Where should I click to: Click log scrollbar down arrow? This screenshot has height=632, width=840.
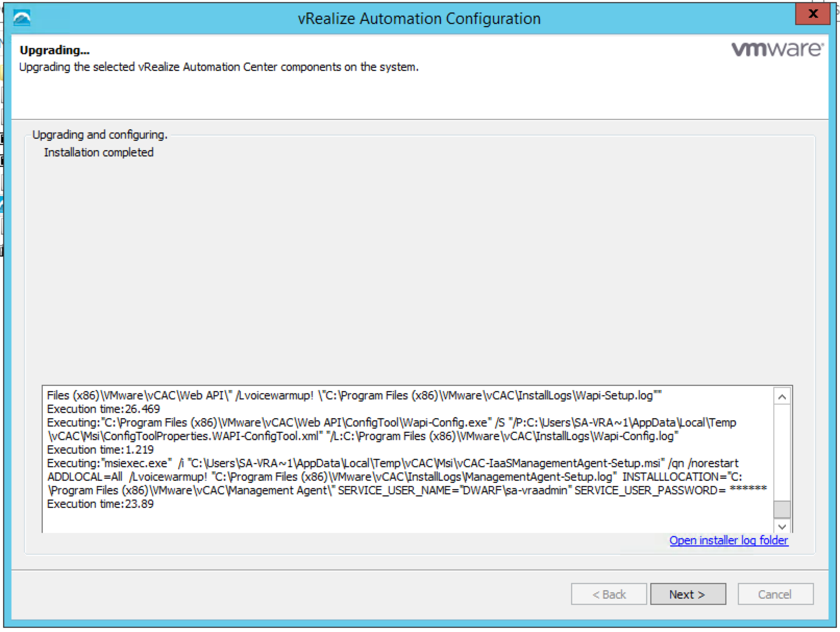[782, 527]
